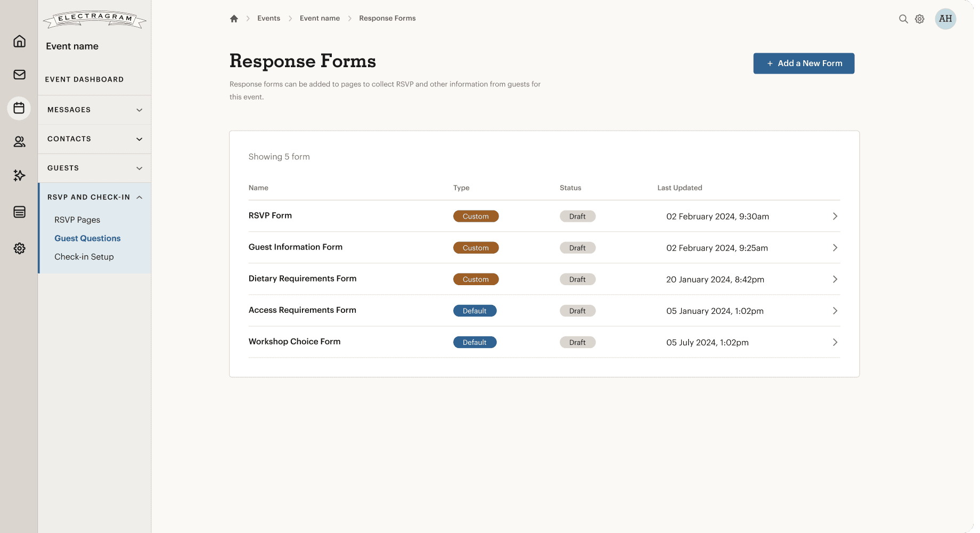Collapse the RSVP and Check-in section

(94, 197)
